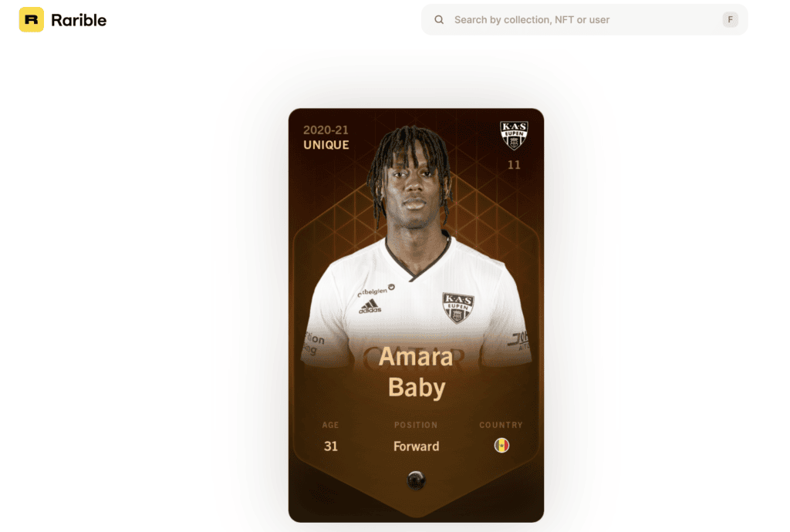Click the Senegal country flag icon
The width and height of the screenshot is (790, 532).
tap(501, 446)
